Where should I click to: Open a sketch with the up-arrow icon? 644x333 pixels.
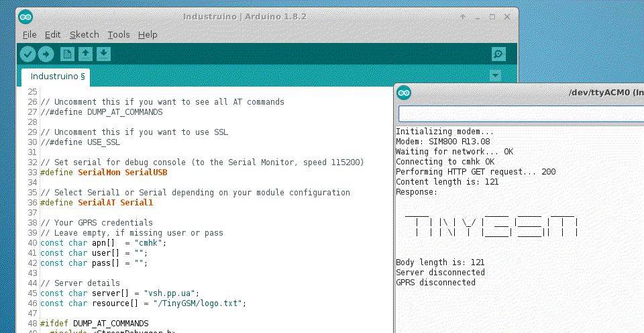85,54
